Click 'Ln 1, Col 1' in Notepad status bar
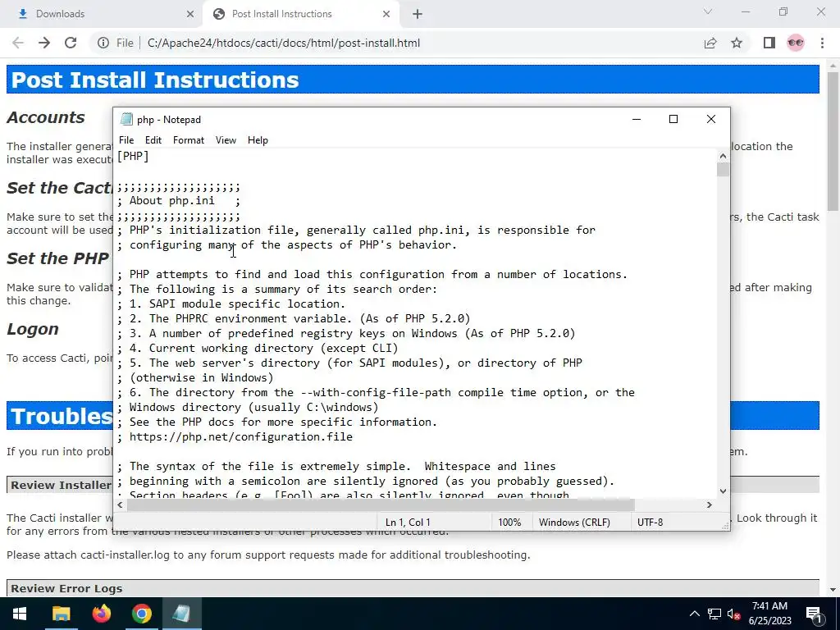840x630 pixels. pyautogui.click(x=408, y=522)
